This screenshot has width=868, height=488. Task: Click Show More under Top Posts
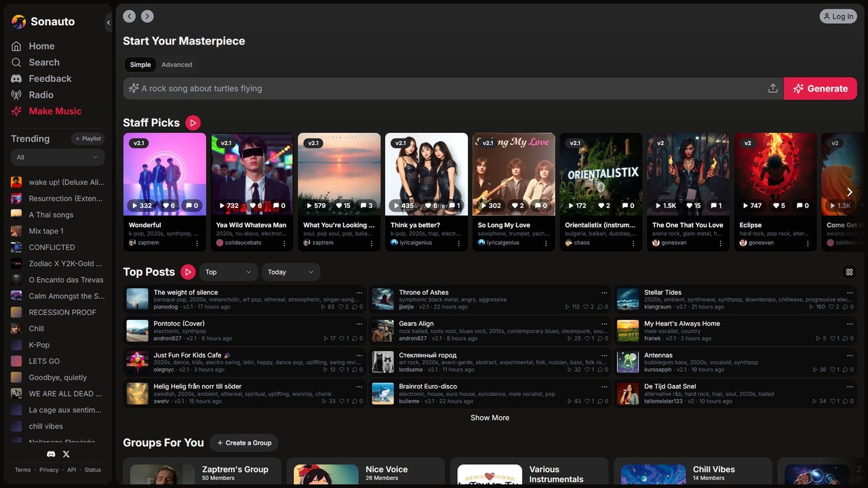coord(490,418)
